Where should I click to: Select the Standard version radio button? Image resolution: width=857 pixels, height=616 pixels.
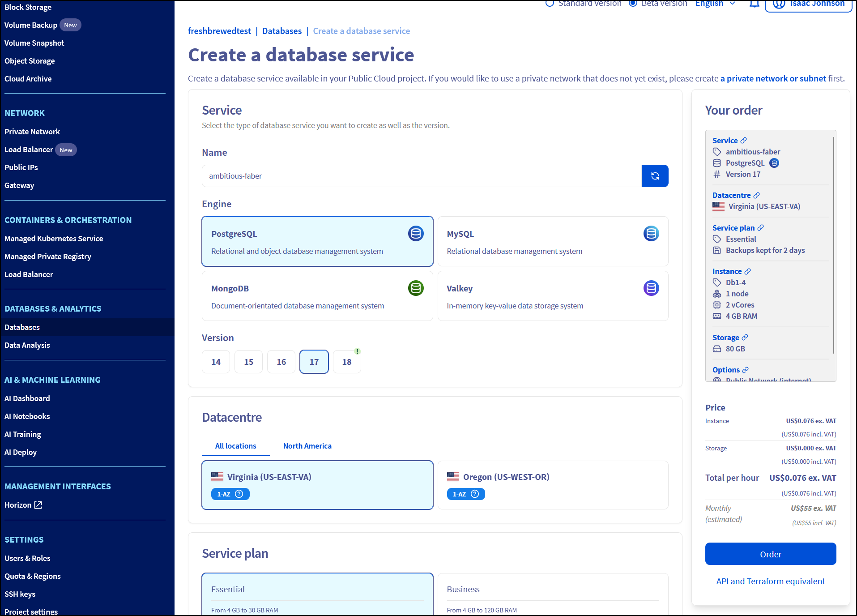click(550, 4)
